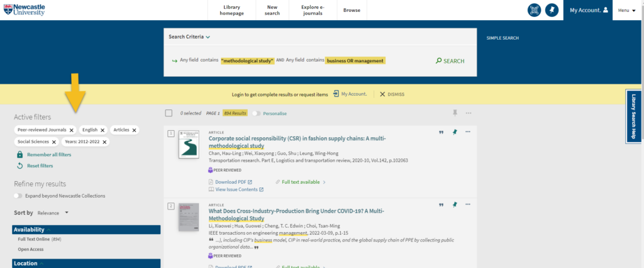
Task: Switch to SIMPLE SEARCH link
Action: [502, 38]
